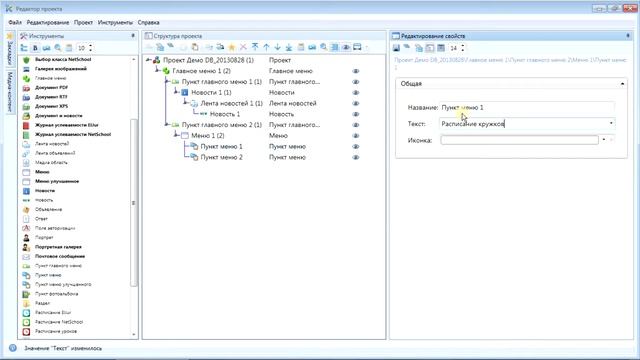Open the Справка menu
This screenshot has width=640, height=360.
149,22
